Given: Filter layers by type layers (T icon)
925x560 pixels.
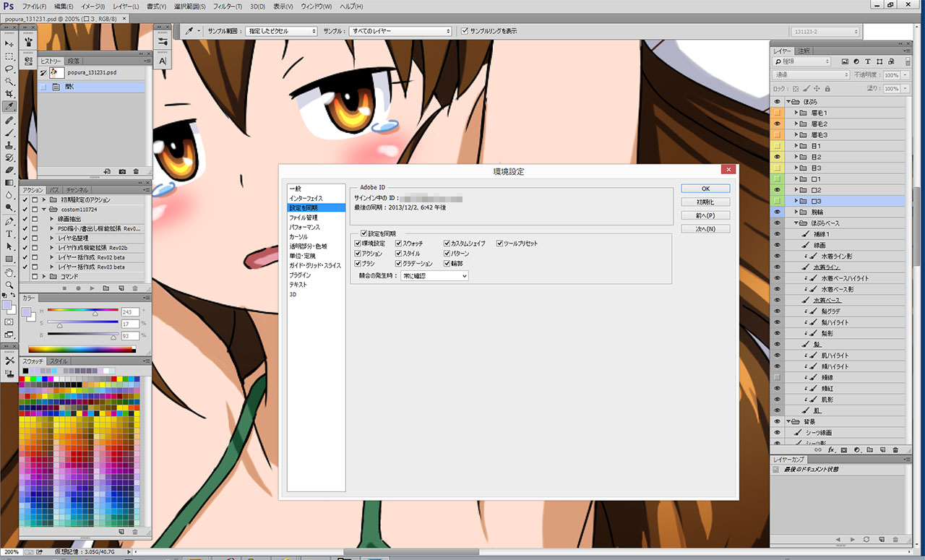Looking at the screenshot, I should click(868, 62).
